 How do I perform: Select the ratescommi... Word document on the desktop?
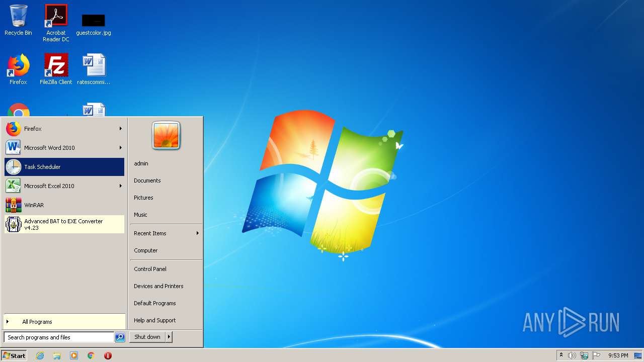click(x=94, y=69)
